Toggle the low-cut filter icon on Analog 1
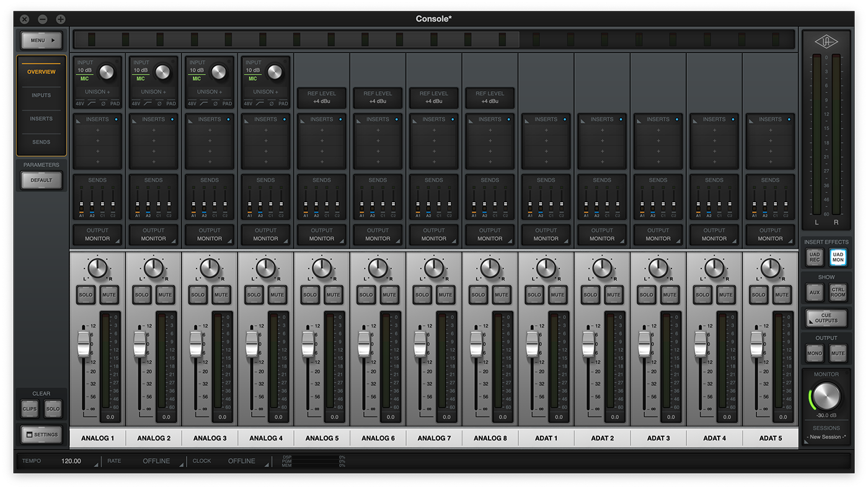This screenshot has height=489, width=868. 91,104
